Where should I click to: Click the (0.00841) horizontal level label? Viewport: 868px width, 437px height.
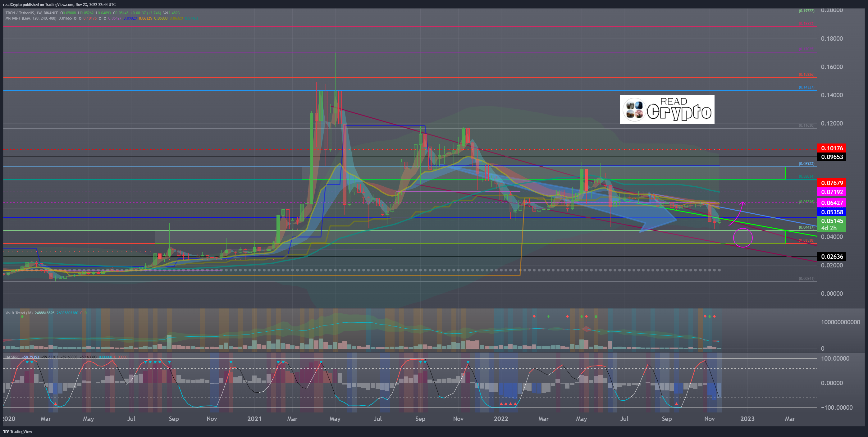tap(806, 279)
